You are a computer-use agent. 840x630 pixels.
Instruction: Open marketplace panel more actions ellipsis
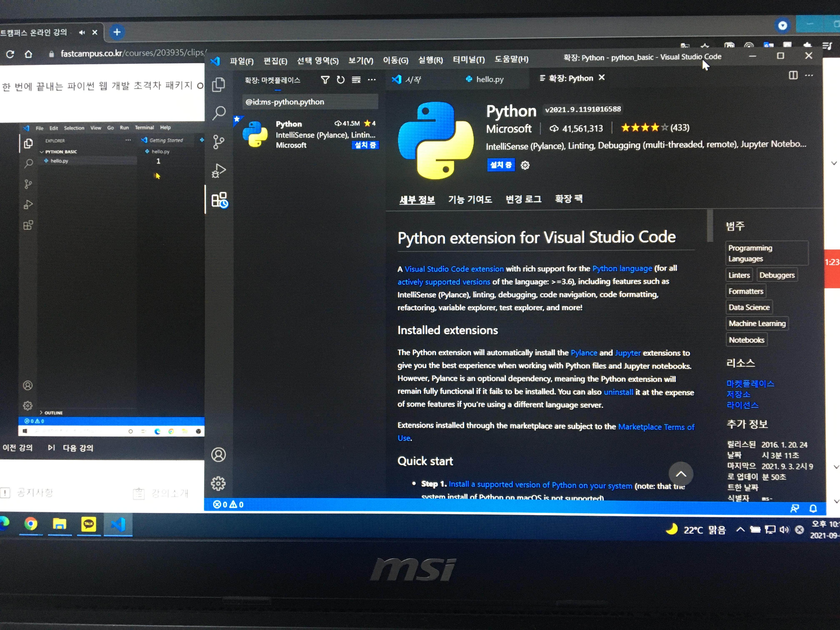click(x=372, y=80)
